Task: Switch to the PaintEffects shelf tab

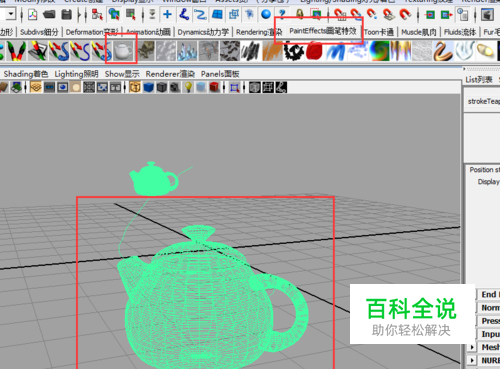Action: pyautogui.click(x=323, y=31)
